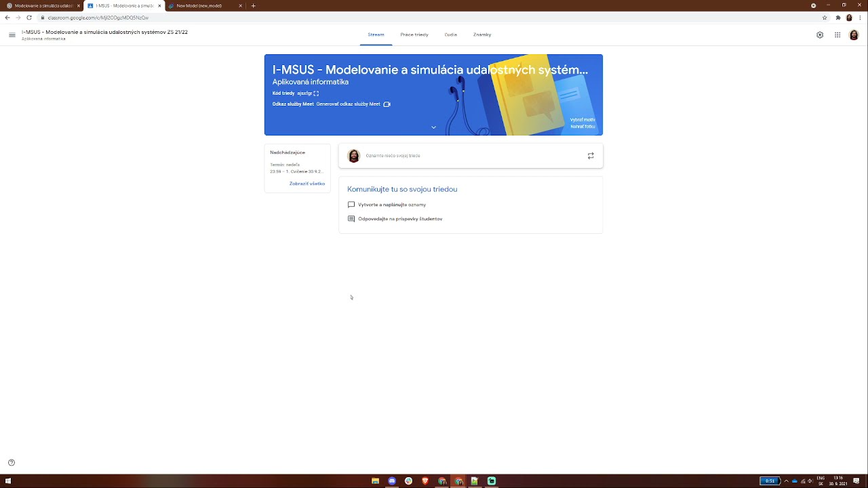This screenshot has height=488, width=868.
Task: Open class settings gear icon
Action: point(820,35)
